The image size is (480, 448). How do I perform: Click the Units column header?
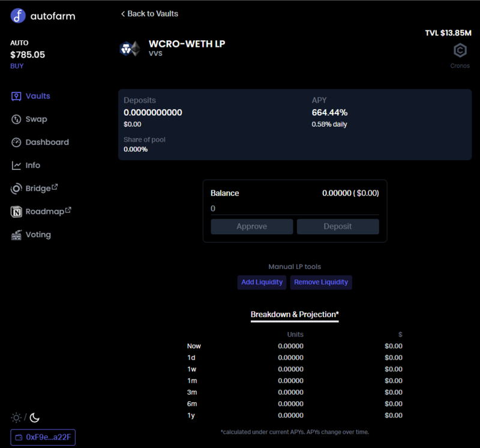pyautogui.click(x=295, y=334)
